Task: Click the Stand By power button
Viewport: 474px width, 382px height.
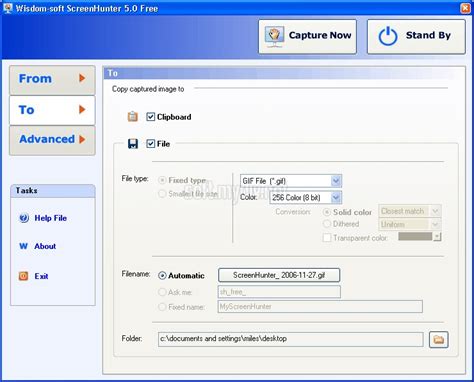Action: pyautogui.click(x=416, y=36)
